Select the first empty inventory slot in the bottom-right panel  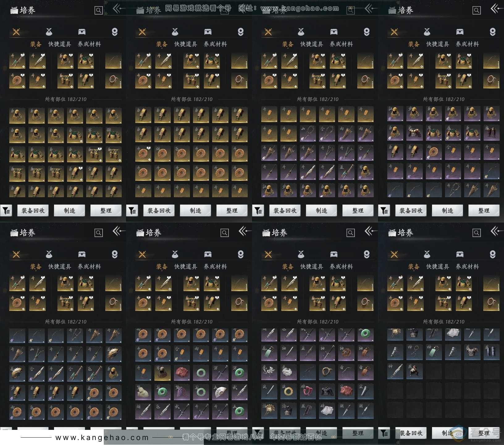point(434,371)
